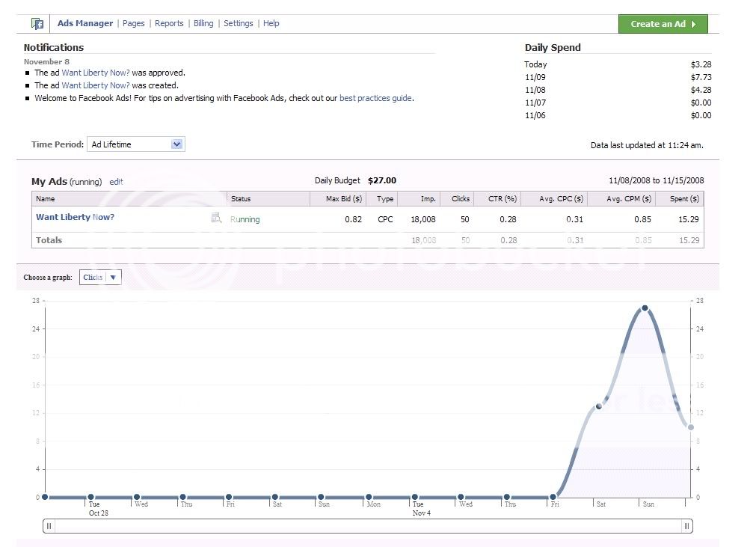Open the report icon beside Want Liberty Now?
The height and width of the screenshot is (547, 756).
[217, 218]
